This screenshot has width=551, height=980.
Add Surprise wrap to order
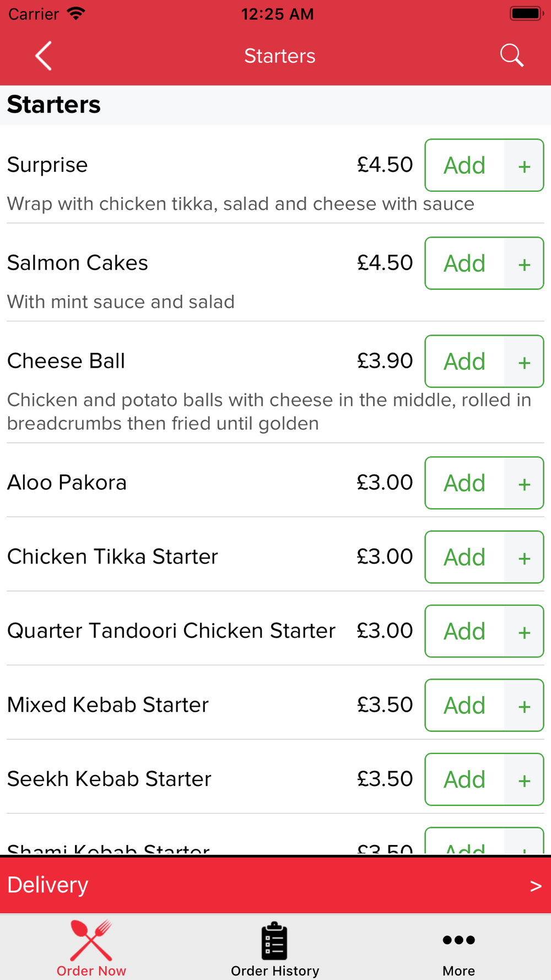click(464, 165)
